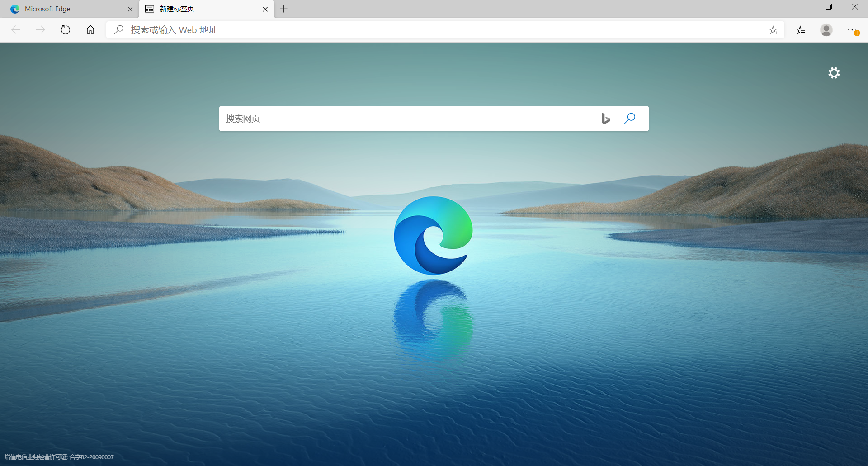Viewport: 868px width, 466px height.
Task: Close the Edge browser window
Action: [854, 6]
